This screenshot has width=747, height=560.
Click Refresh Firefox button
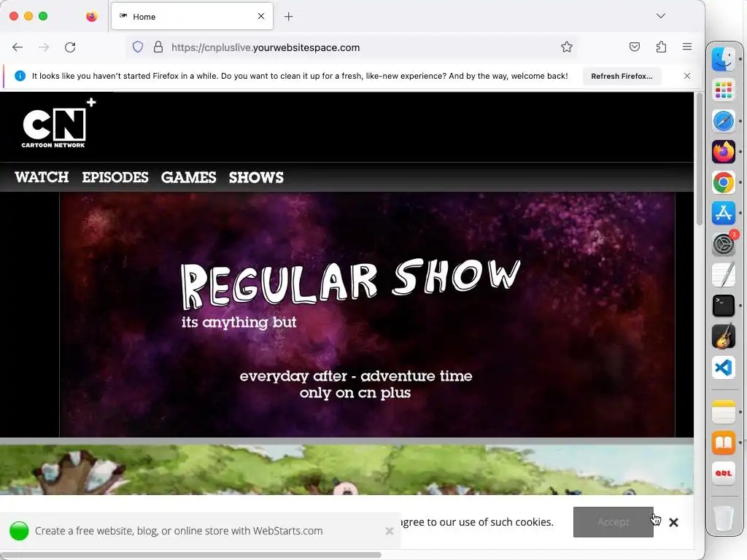pos(622,76)
